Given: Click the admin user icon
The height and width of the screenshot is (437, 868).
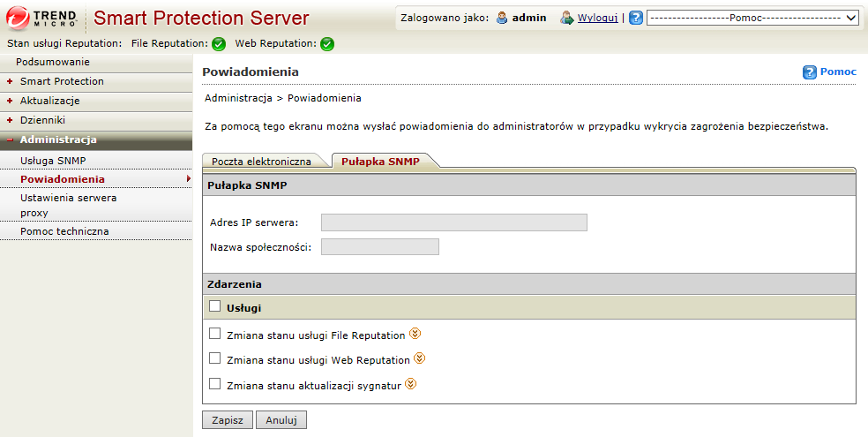Looking at the screenshot, I should point(502,18).
